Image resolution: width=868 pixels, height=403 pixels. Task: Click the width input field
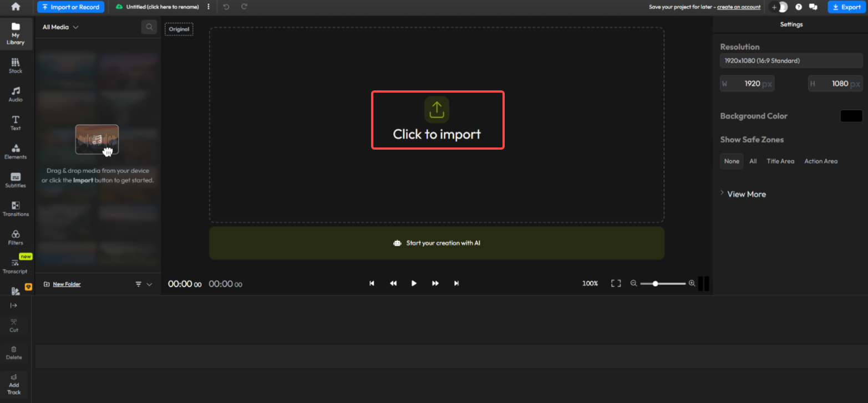[x=747, y=84]
